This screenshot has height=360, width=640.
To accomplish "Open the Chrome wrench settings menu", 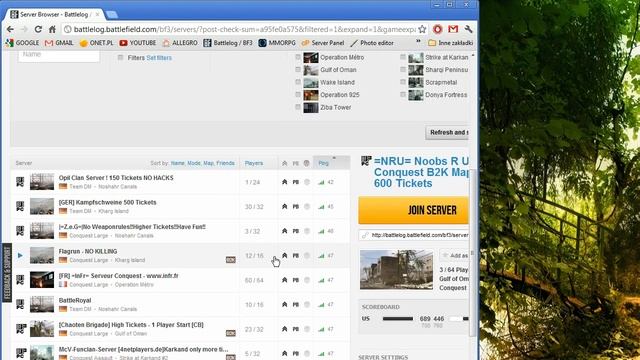I will (469, 29).
